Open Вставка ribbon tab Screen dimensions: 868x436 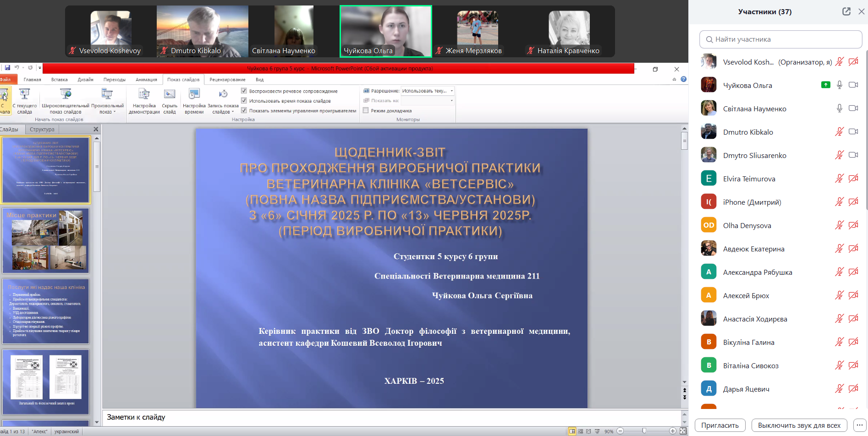[59, 79]
